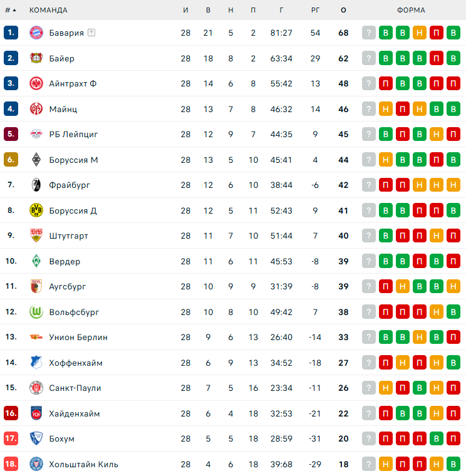The width and height of the screenshot is (466, 476).
Task: Click the Wolfsburg green W logo
Action: 36,312
